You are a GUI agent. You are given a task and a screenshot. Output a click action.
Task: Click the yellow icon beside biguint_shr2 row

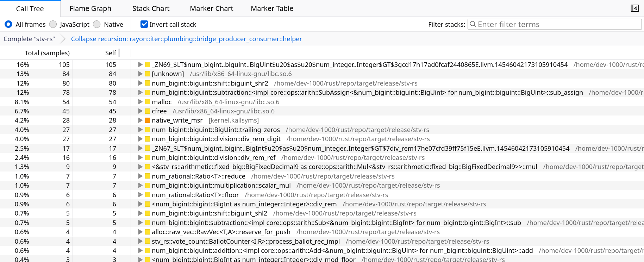coord(148,83)
